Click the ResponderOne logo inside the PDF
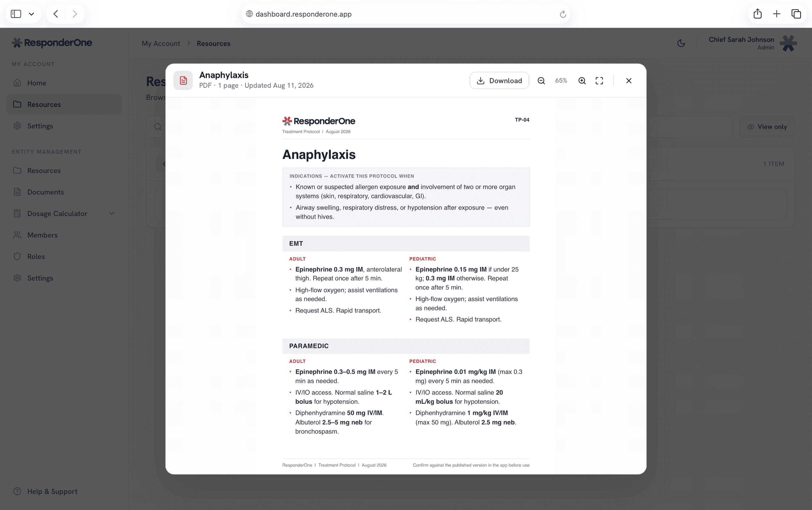The image size is (812, 510). coord(319,121)
